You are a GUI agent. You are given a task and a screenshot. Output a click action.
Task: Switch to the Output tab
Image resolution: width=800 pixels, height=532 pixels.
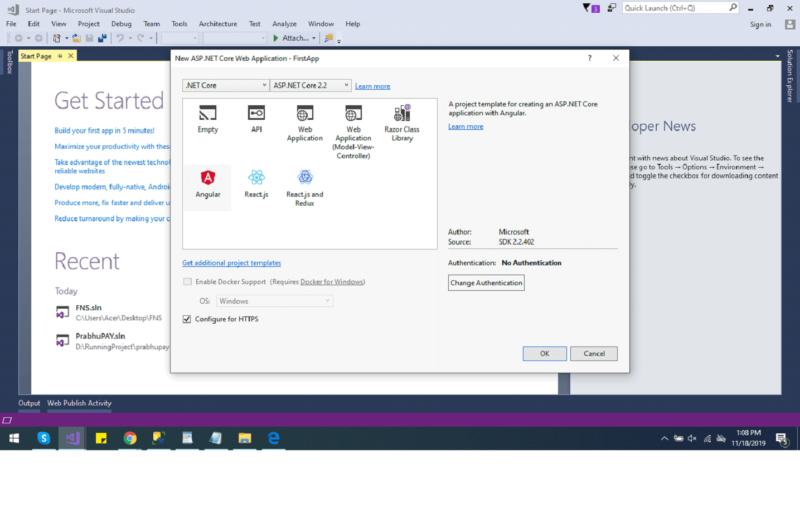coord(29,403)
